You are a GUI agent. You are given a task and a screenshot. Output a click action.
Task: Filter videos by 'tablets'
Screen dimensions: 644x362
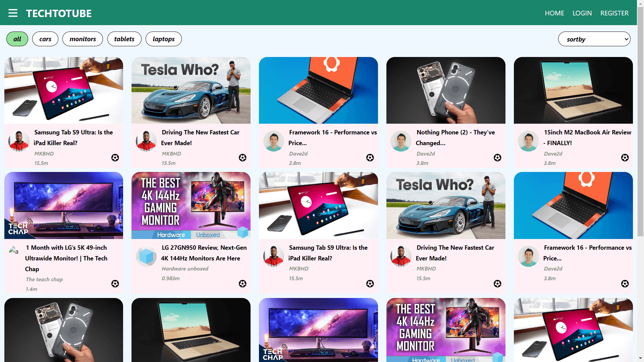click(124, 39)
